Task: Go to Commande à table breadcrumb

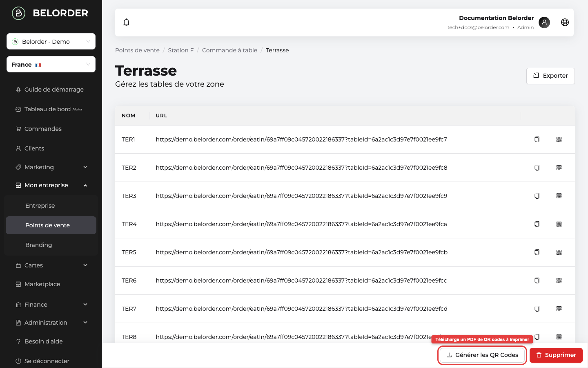Action: (x=229, y=50)
